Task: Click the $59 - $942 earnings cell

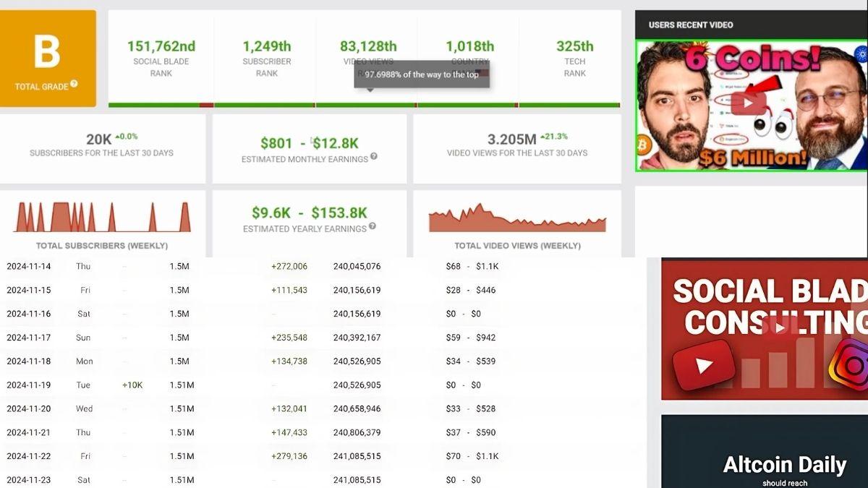Action: coord(471,338)
